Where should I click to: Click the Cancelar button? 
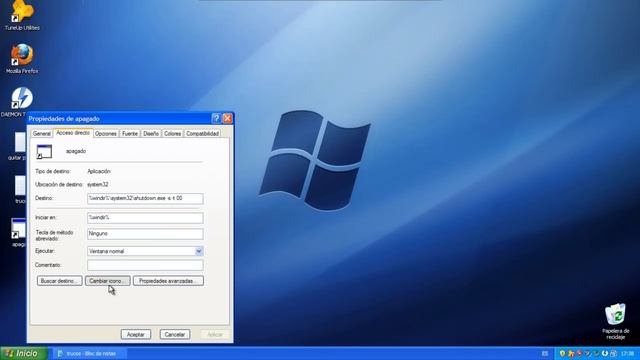tap(175, 334)
